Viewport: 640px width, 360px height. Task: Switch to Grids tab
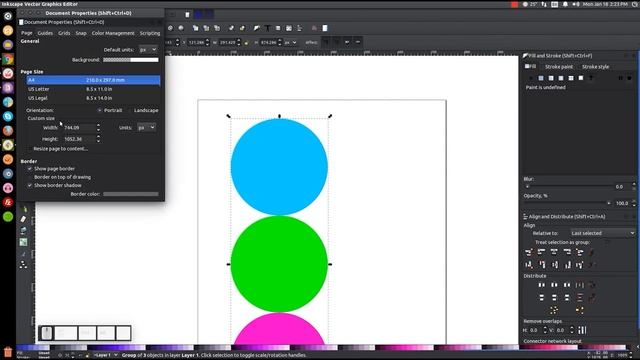(x=64, y=33)
